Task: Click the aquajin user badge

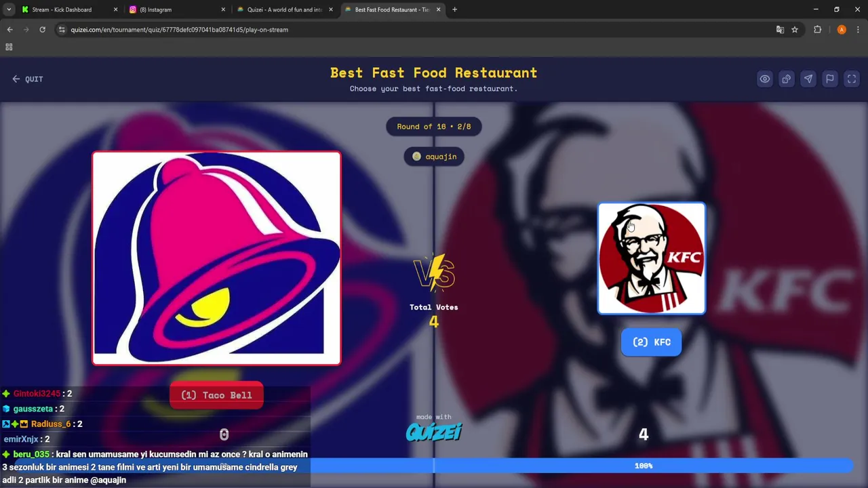Action: point(434,157)
